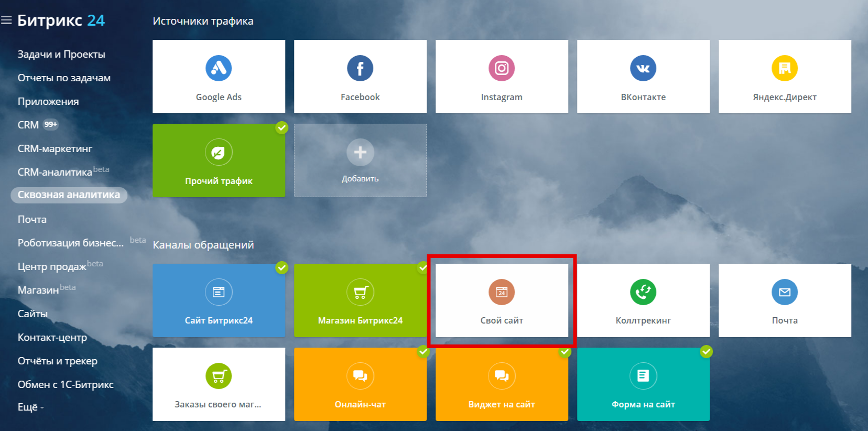Click the Битрикс 24 logo
The image size is (868, 431).
click(x=61, y=20)
